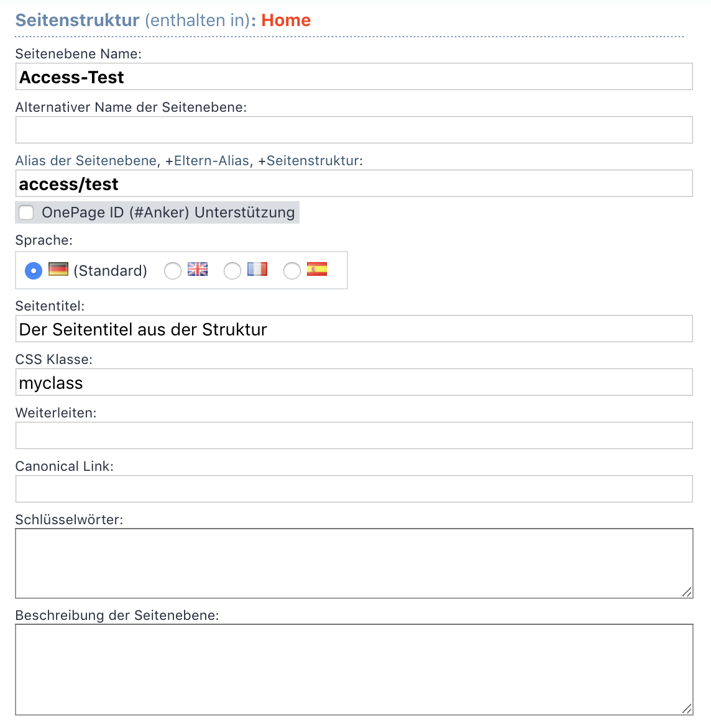The height and width of the screenshot is (728, 711).
Task: Enable OnePage ID (#Anker) Unterstützung checkbox
Action: 26,212
